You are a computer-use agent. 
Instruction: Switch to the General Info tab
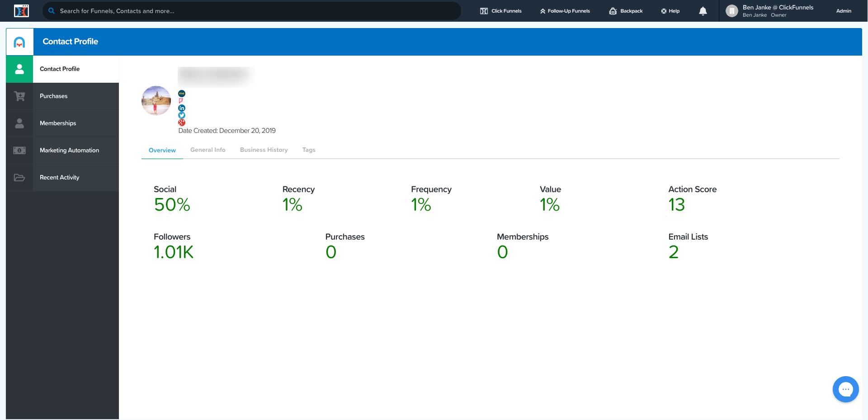click(x=208, y=150)
